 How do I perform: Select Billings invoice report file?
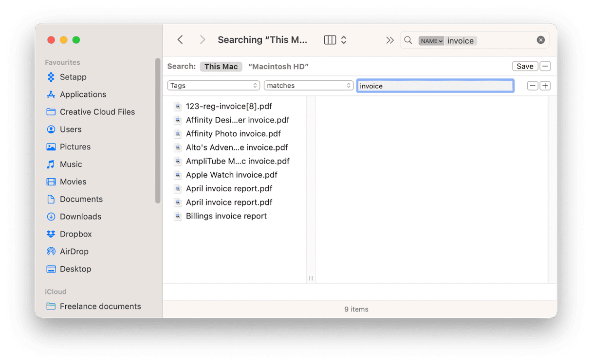click(226, 216)
